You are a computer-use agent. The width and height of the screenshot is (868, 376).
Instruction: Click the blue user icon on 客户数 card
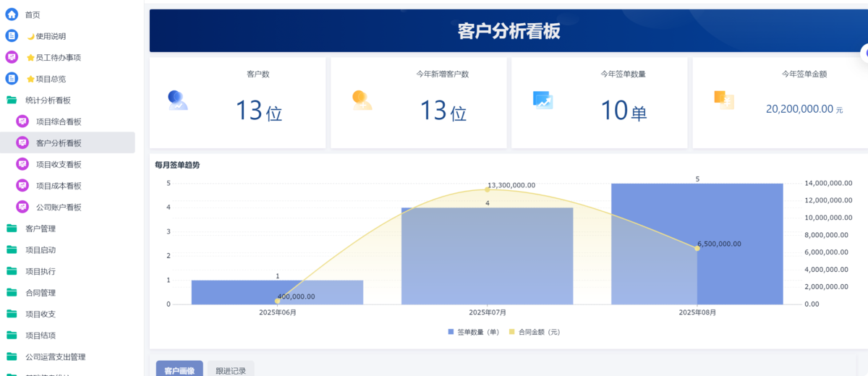tap(177, 100)
